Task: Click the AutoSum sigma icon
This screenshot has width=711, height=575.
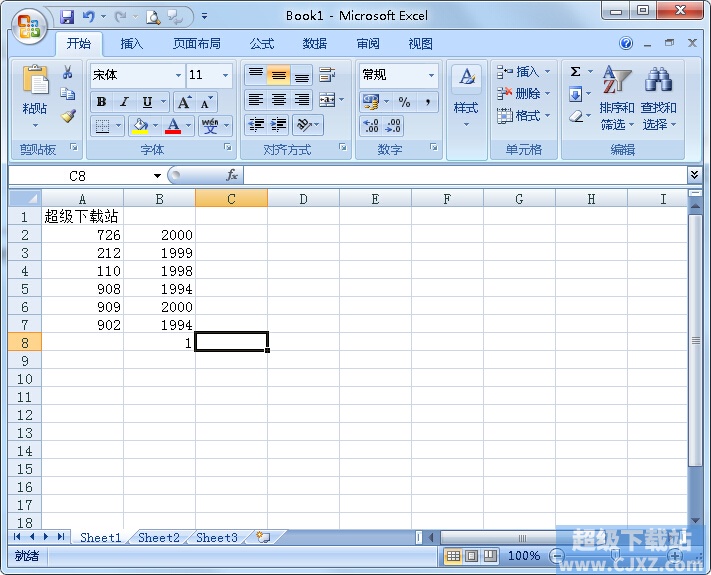Action: pos(576,72)
